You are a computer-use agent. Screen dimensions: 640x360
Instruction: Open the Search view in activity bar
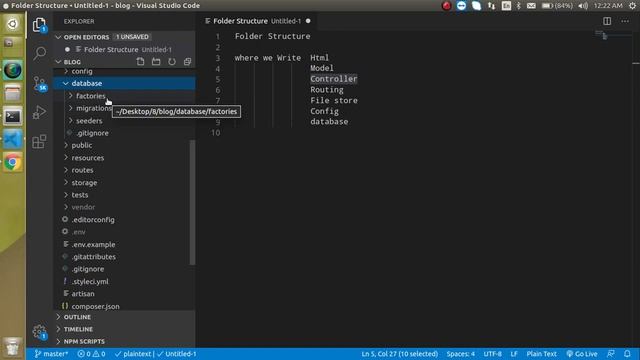(40, 53)
